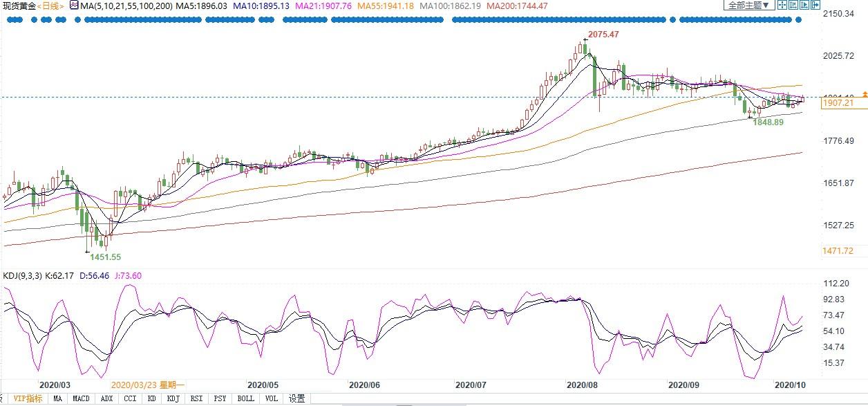Click the 1907.21 current price label

click(x=837, y=103)
